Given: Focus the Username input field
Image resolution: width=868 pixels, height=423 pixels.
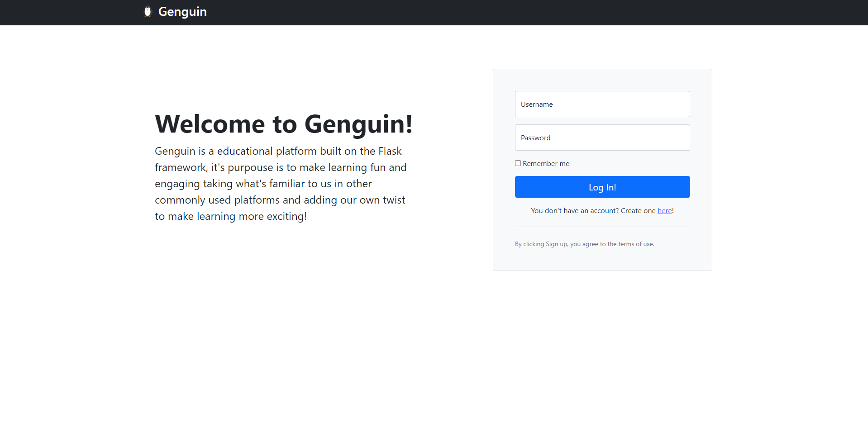Looking at the screenshot, I should (602, 104).
